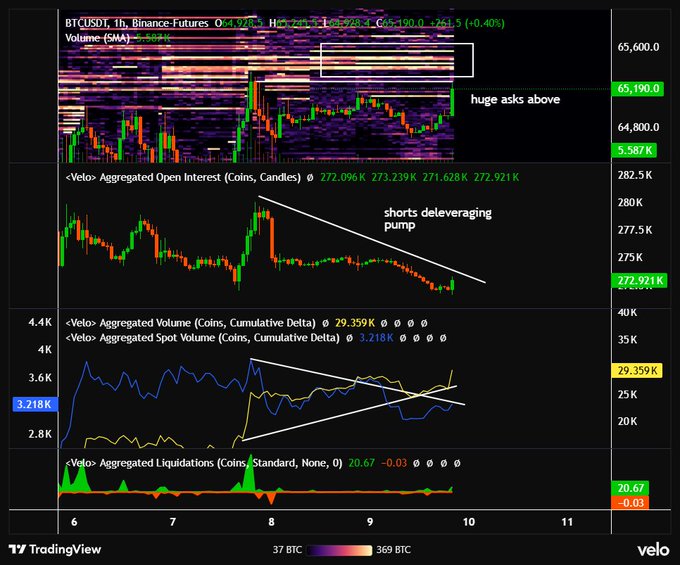Click the 25K right axis value
The width and height of the screenshot is (680, 565).
click(627, 395)
